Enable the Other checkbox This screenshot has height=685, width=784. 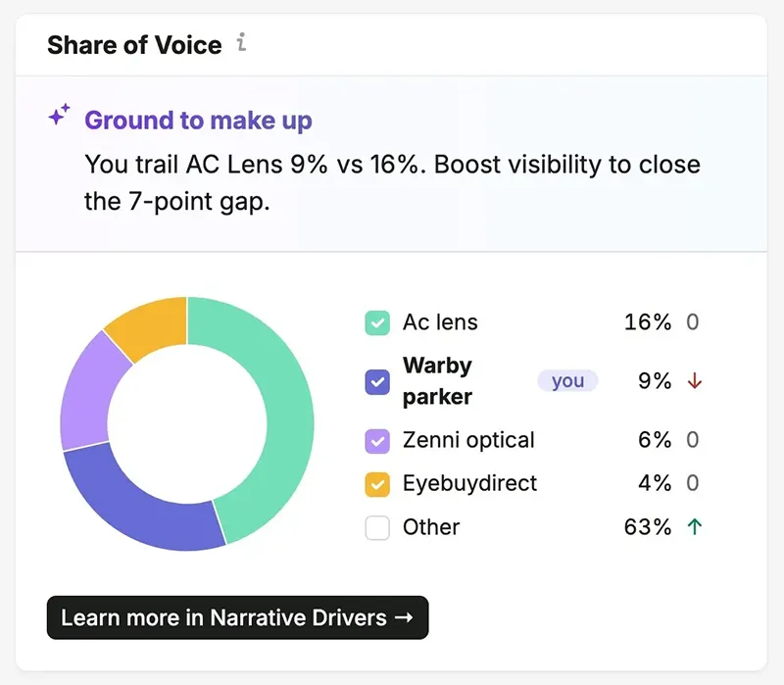[377, 527]
